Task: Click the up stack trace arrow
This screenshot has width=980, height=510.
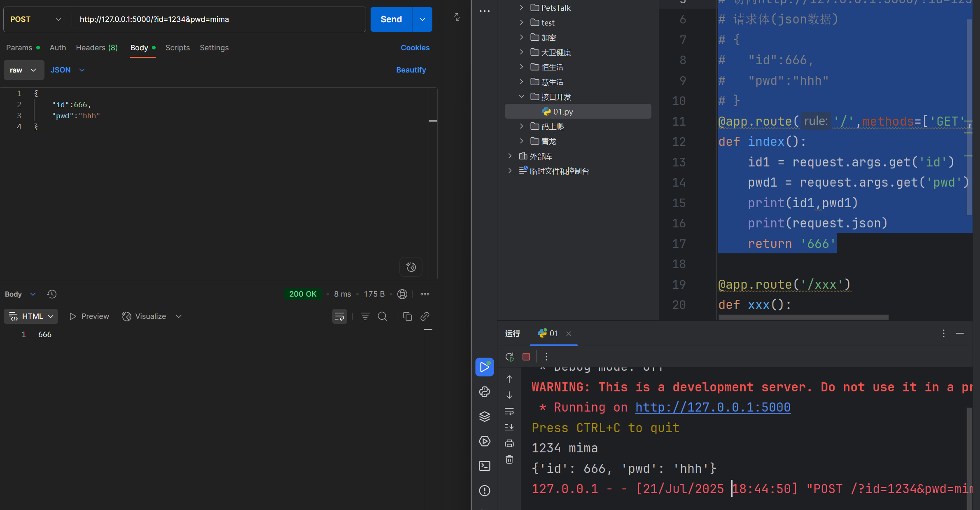Action: 509,379
